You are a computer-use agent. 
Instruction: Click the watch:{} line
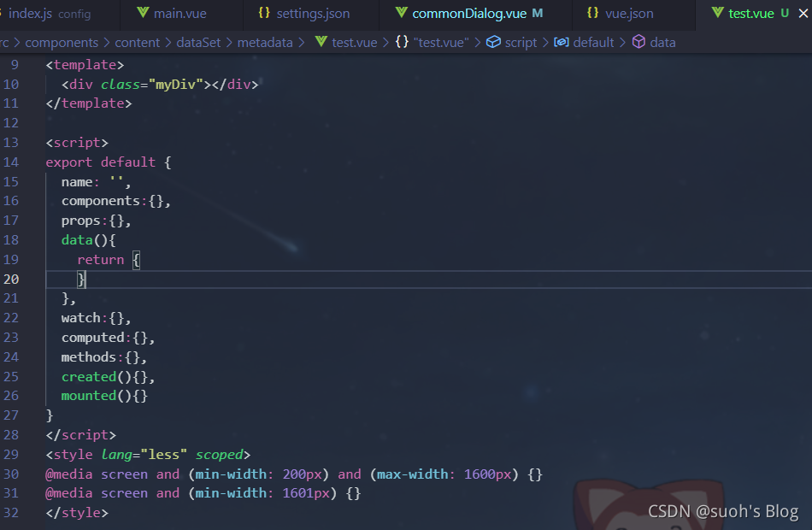(x=97, y=318)
